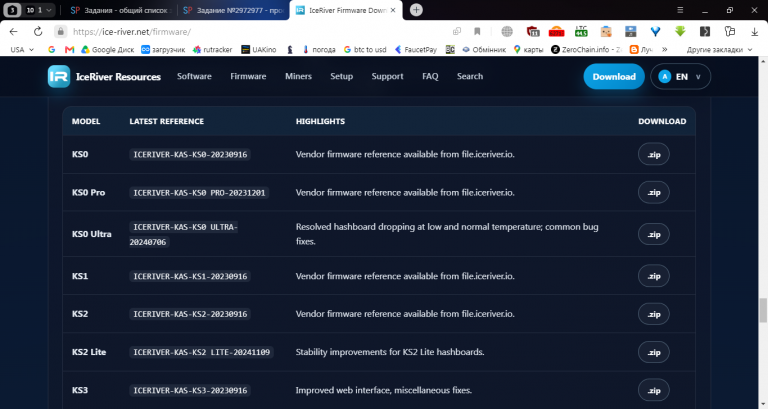Open the Google bookmark icon
Image resolution: width=768 pixels, height=409 pixels.
[51, 49]
